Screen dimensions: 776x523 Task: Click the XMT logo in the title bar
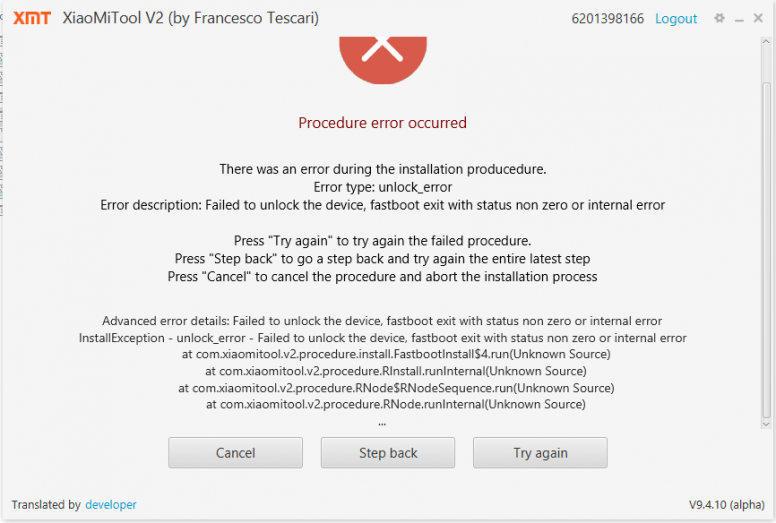point(32,18)
